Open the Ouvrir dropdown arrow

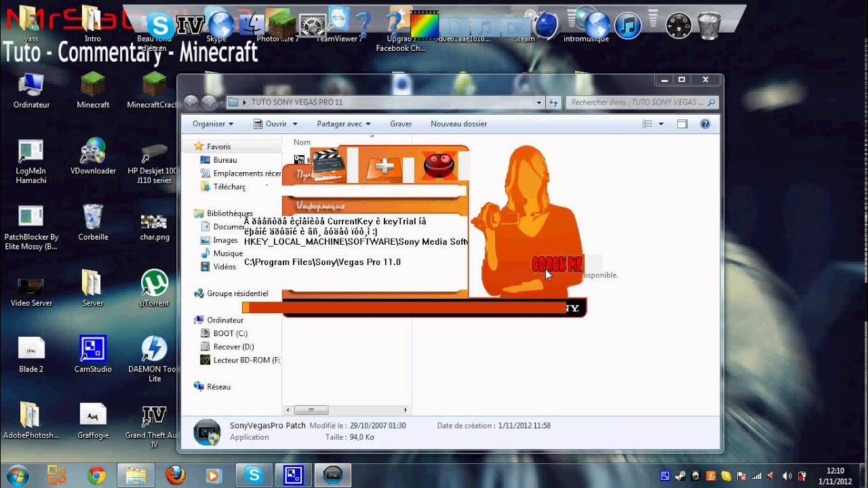pos(295,124)
